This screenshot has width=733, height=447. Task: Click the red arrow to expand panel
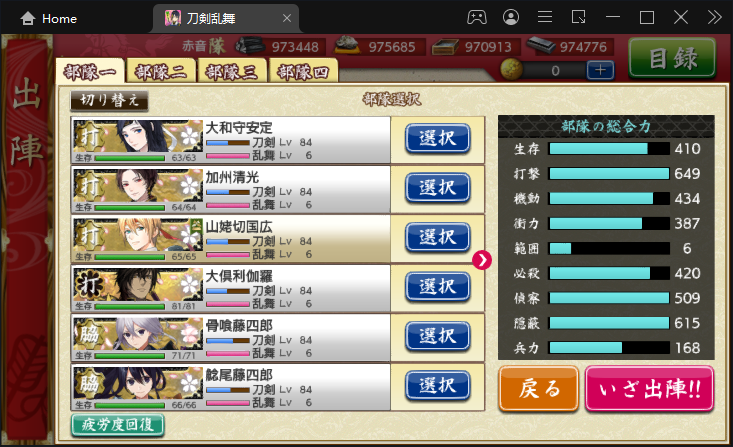coord(481,260)
